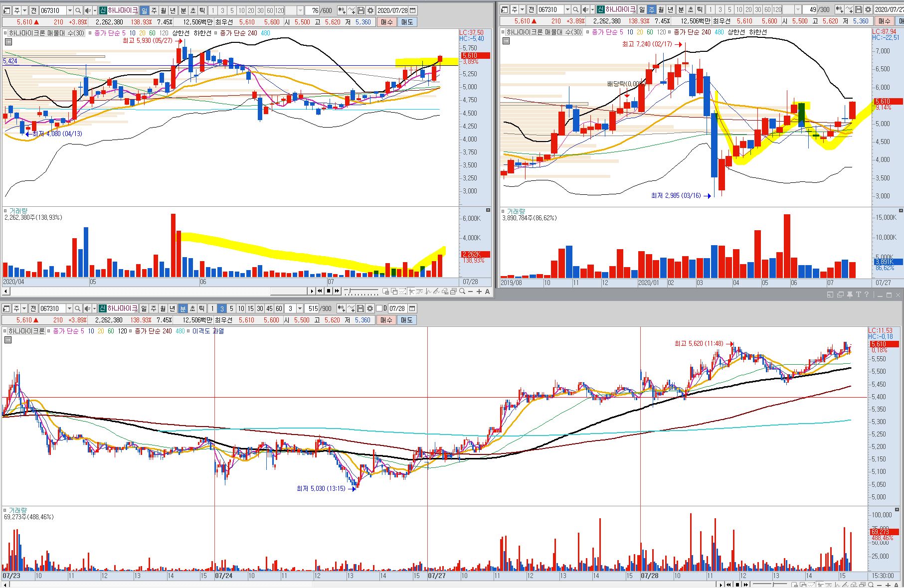Image resolution: width=904 pixels, height=588 pixels.
Task: Fast-forward button in daily chart playback controls
Action: [x=337, y=291]
